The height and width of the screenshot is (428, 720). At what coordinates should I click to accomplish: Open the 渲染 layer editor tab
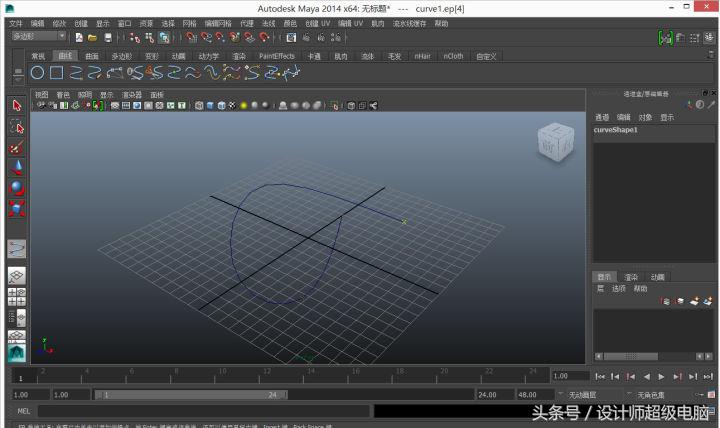point(631,277)
